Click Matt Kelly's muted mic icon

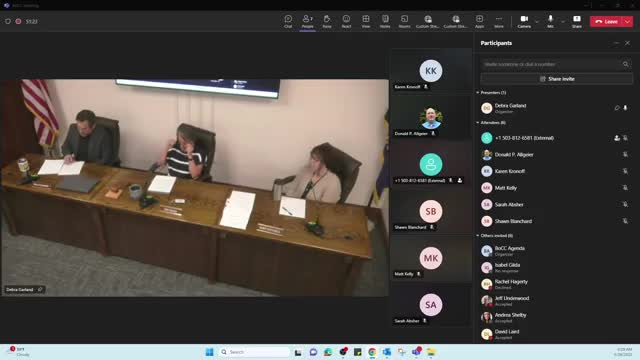click(x=625, y=188)
